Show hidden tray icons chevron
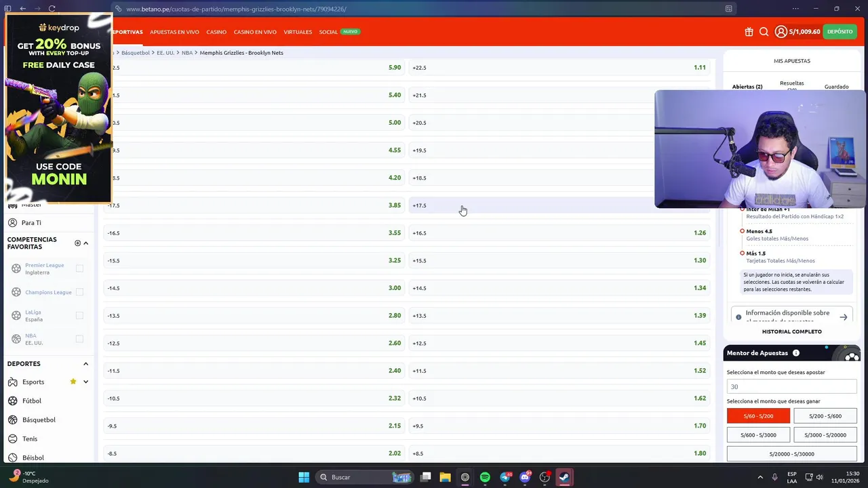The width and height of the screenshot is (868, 488). pos(760,477)
